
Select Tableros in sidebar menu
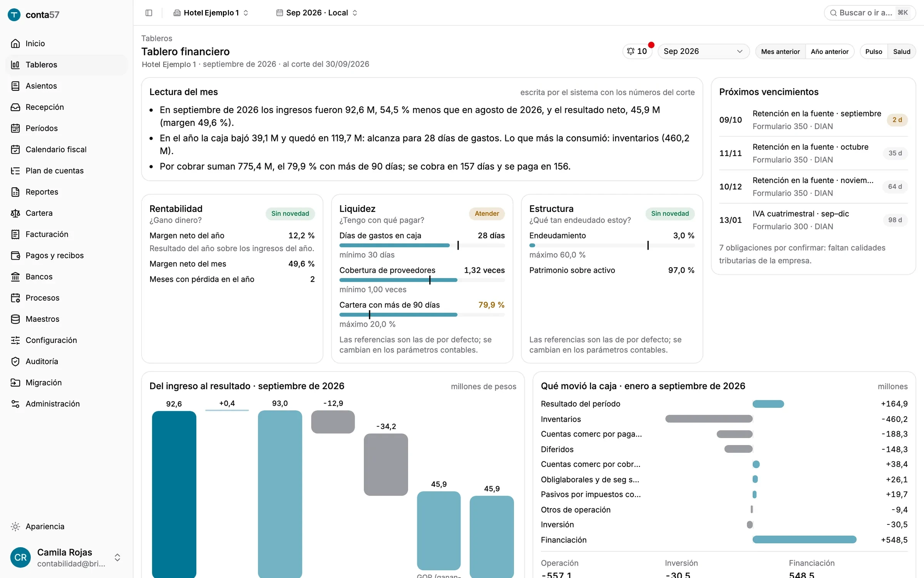pos(66,65)
